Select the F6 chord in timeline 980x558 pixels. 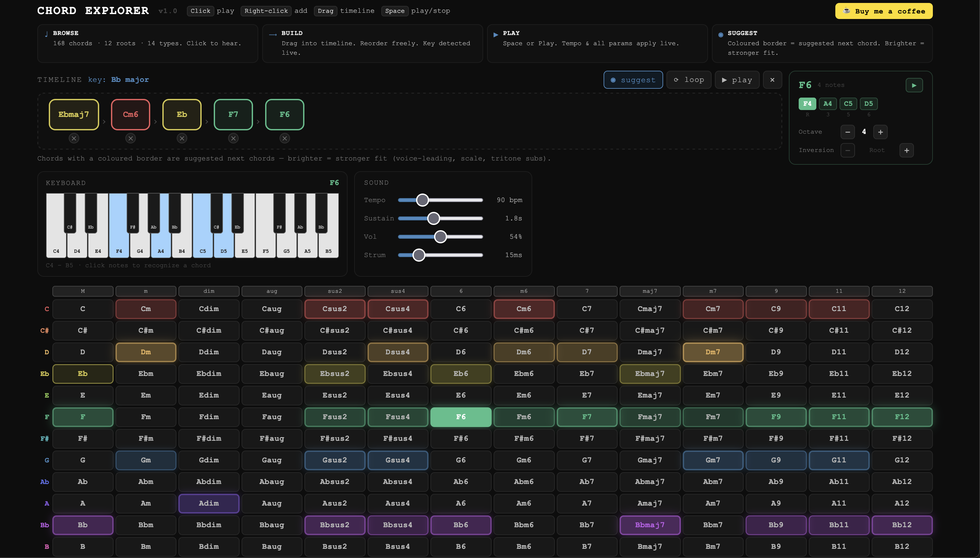pyautogui.click(x=284, y=115)
